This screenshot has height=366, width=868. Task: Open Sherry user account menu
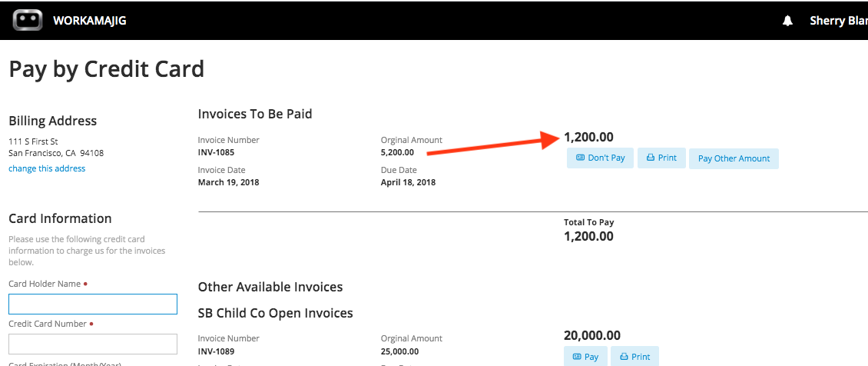coord(838,21)
